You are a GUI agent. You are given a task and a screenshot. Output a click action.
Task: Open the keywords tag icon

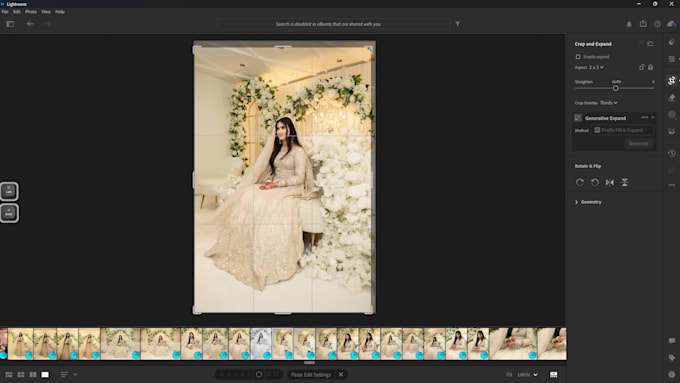(x=672, y=357)
